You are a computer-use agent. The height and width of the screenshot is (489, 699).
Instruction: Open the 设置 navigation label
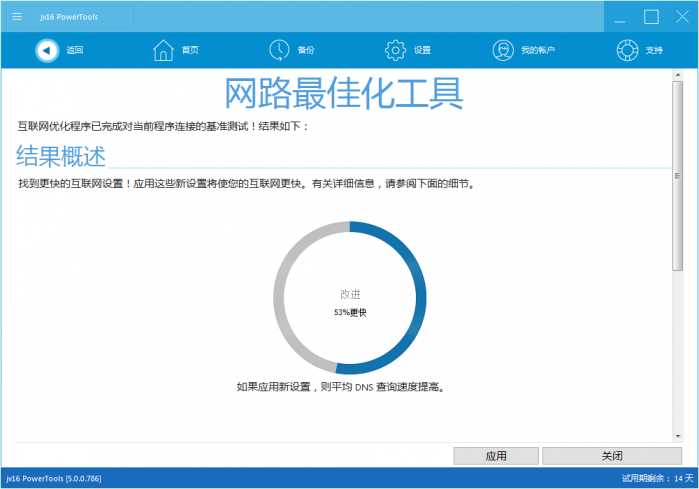(x=422, y=50)
